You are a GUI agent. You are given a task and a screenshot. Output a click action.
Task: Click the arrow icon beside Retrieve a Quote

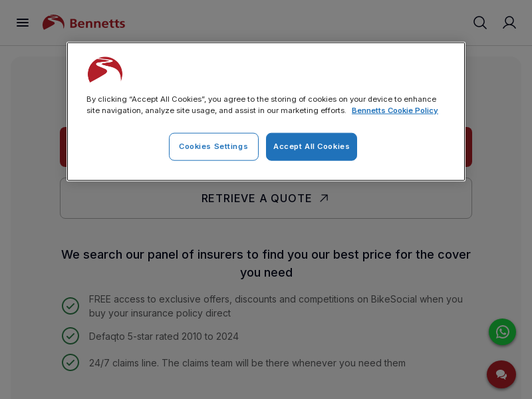324,198
